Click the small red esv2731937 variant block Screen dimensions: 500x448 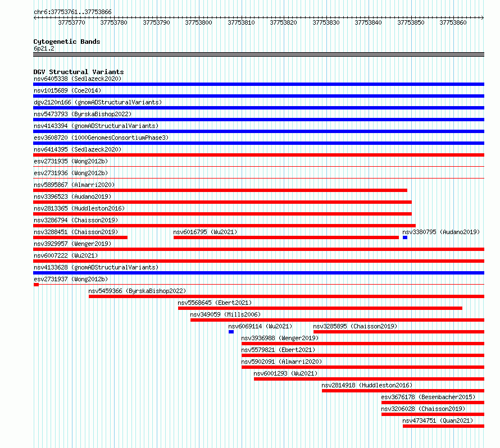coord(36,285)
